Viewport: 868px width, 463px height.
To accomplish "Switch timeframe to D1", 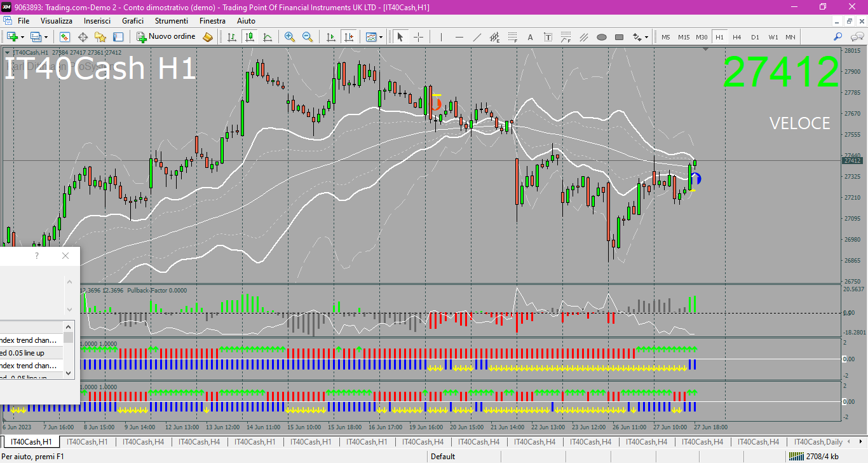I will click(755, 37).
